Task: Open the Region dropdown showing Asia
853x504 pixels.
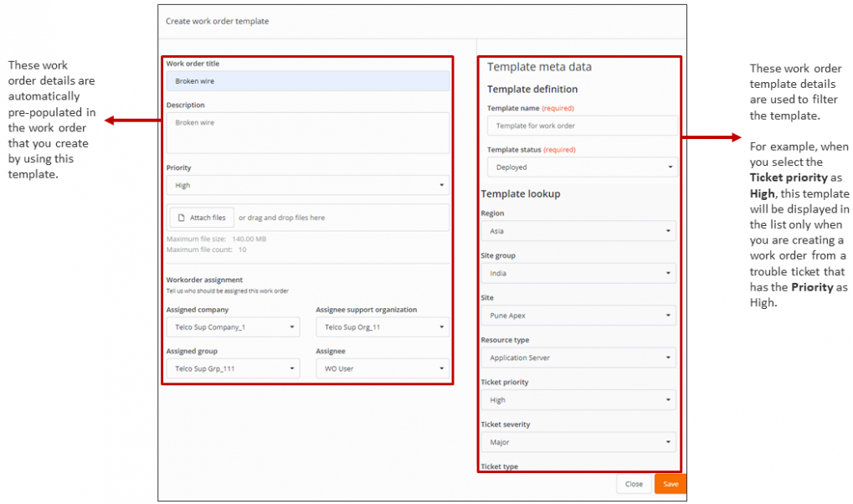Action: [578, 231]
